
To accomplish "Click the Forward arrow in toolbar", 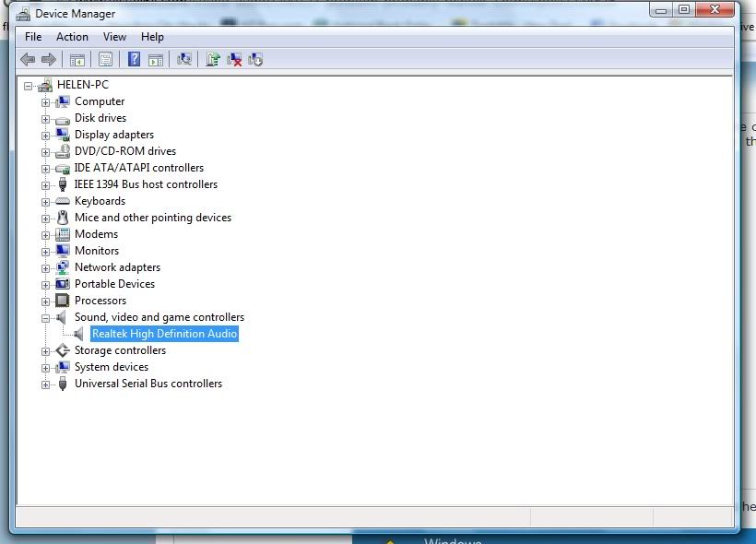I will click(x=49, y=60).
